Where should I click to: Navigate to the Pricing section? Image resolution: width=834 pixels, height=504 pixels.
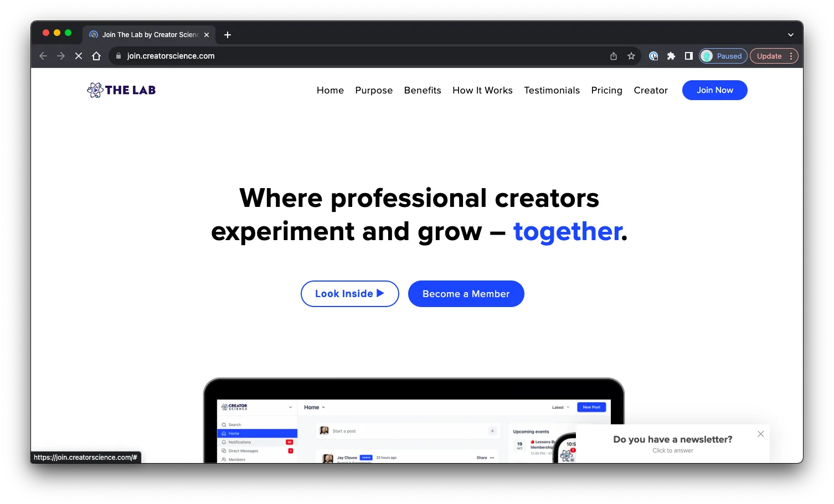coord(606,90)
